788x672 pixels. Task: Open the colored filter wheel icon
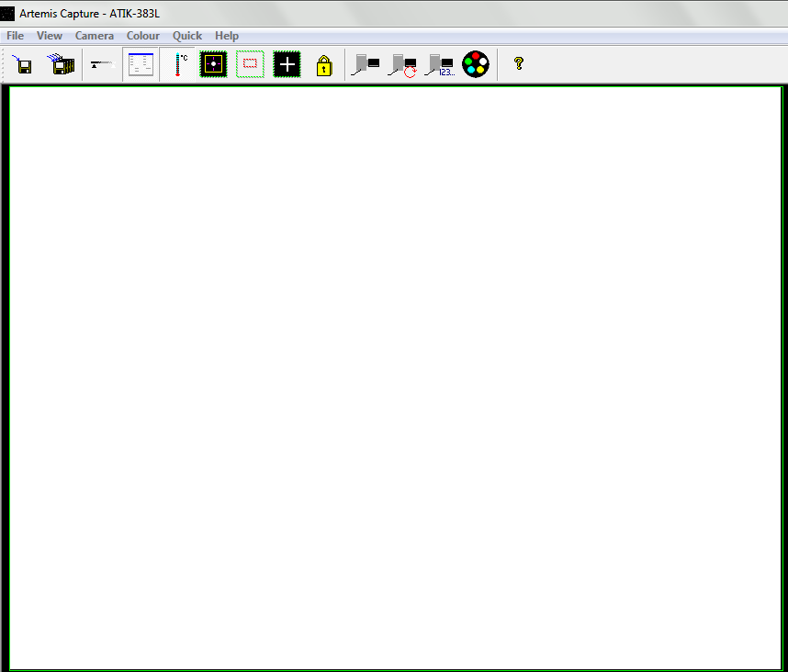click(x=476, y=64)
